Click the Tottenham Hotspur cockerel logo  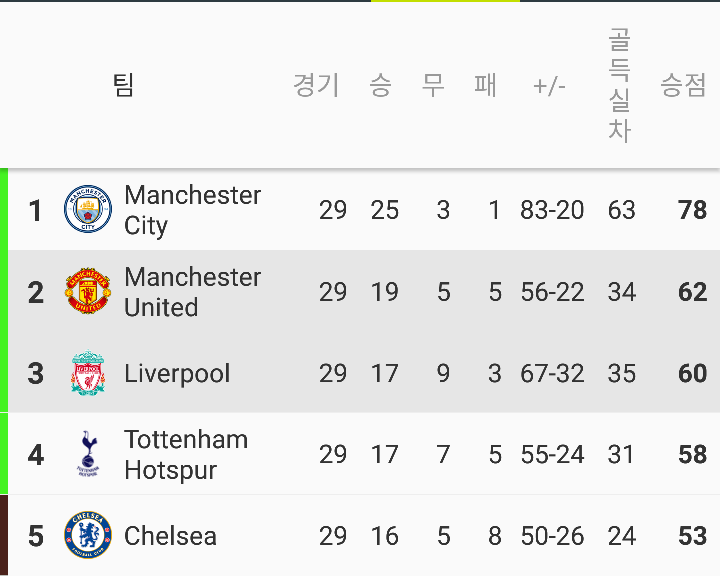click(x=88, y=454)
